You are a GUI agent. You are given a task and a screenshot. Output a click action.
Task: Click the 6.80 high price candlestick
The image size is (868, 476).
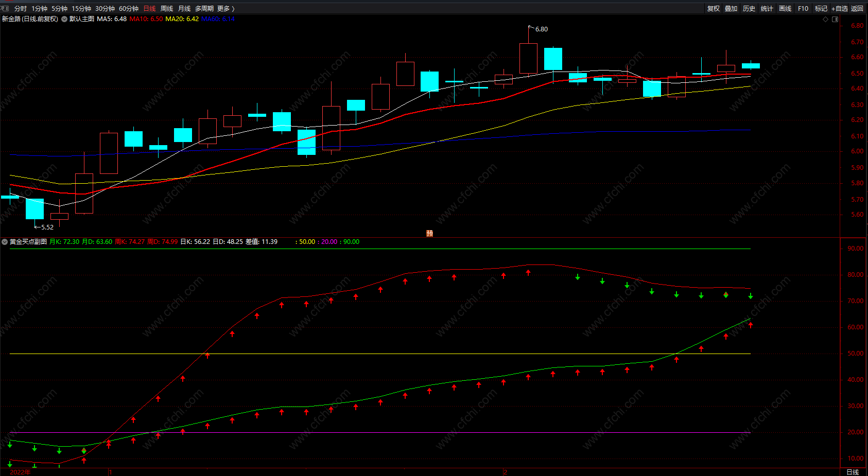click(528, 58)
